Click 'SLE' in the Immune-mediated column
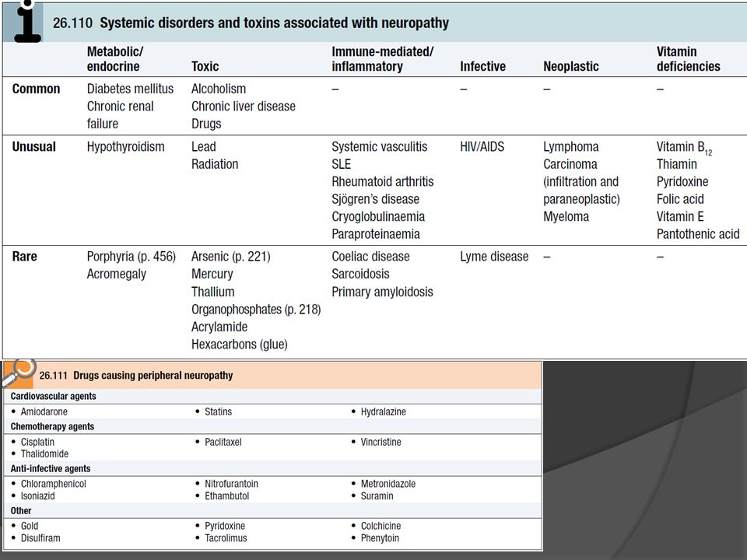The width and height of the screenshot is (747, 560). coord(341,164)
